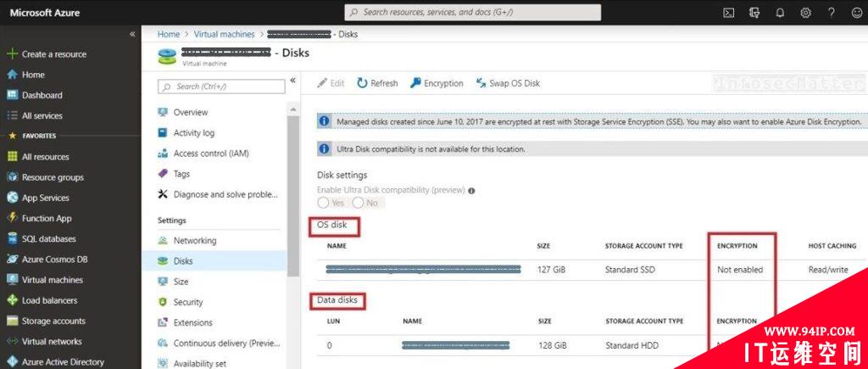Click the SQL databases icon
Viewport: 868px width, 369px height.
pos(12,239)
